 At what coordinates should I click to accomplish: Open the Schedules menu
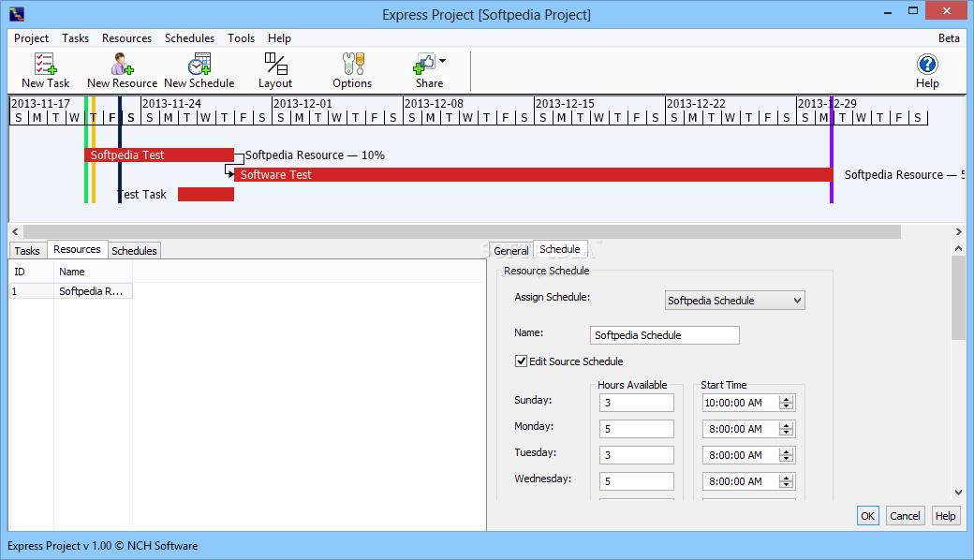pos(189,38)
